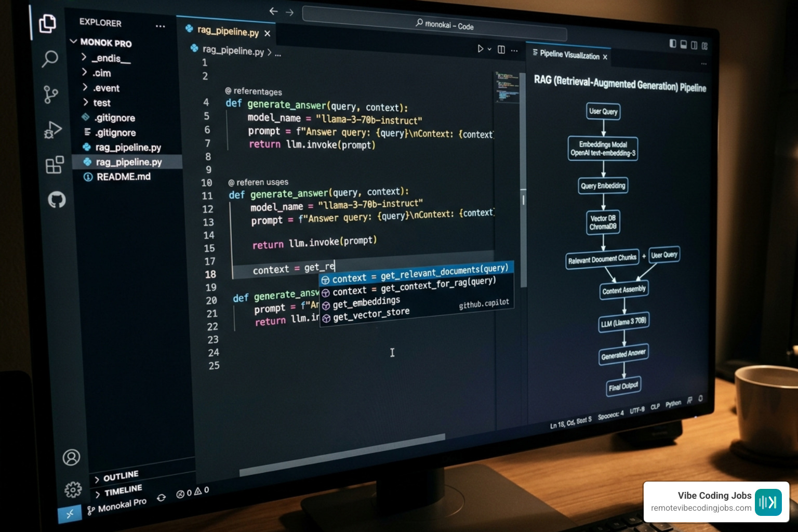Toggle bottom panel layout icon
Viewport: 798px width, 532px height.
[684, 45]
